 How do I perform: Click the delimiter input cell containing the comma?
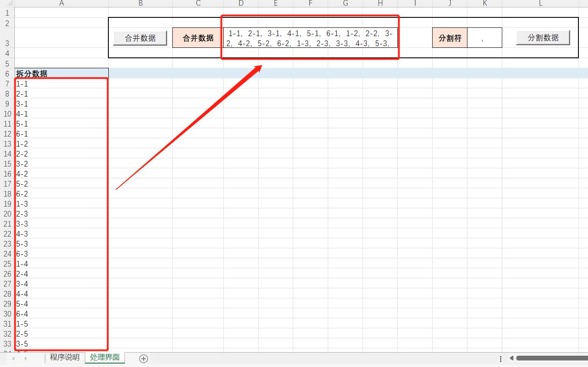tap(485, 38)
